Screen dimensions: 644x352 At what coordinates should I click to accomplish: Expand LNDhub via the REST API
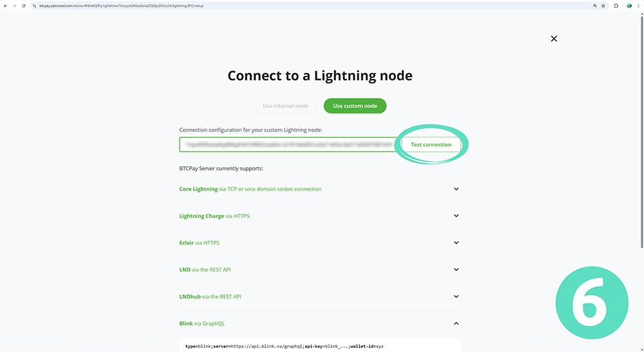tap(456, 296)
